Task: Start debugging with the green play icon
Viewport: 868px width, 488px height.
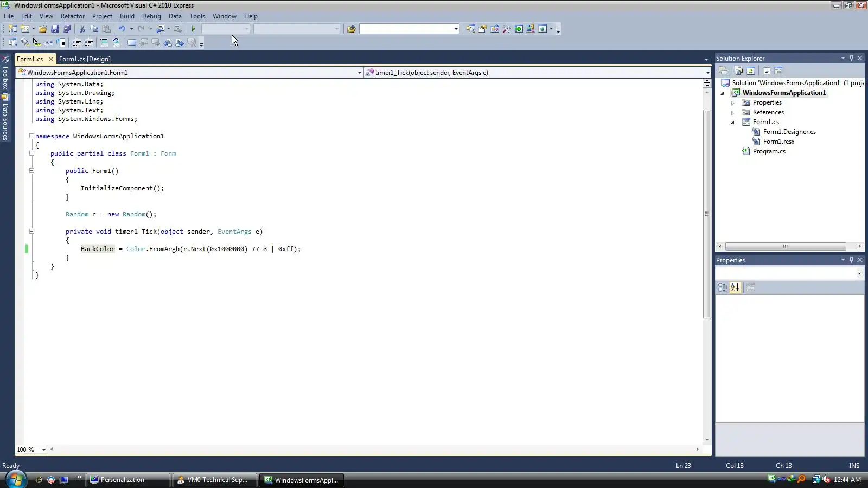Action: click(x=193, y=29)
